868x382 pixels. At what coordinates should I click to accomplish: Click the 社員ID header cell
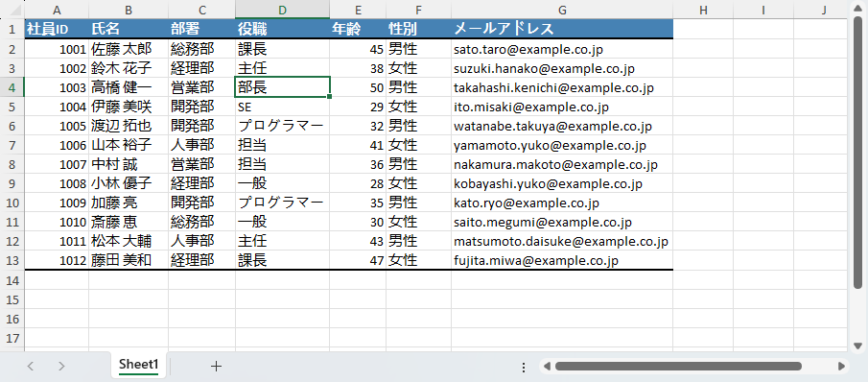57,29
